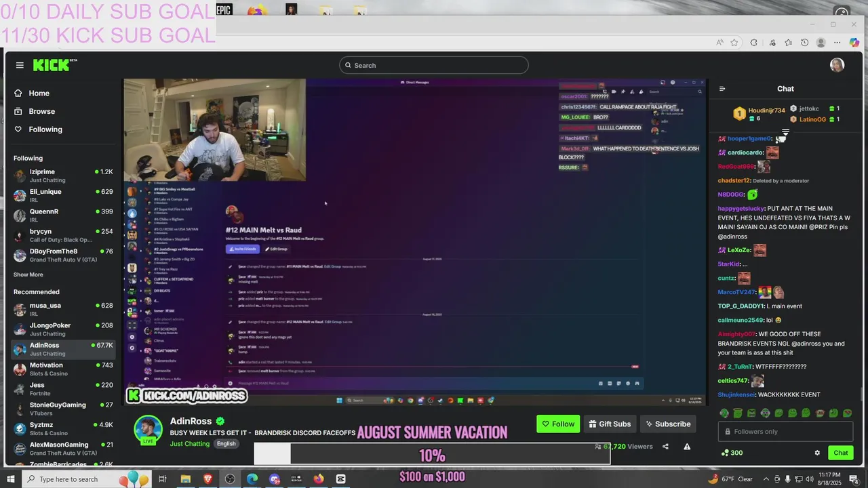Insert the first green Kick emote

click(724, 413)
